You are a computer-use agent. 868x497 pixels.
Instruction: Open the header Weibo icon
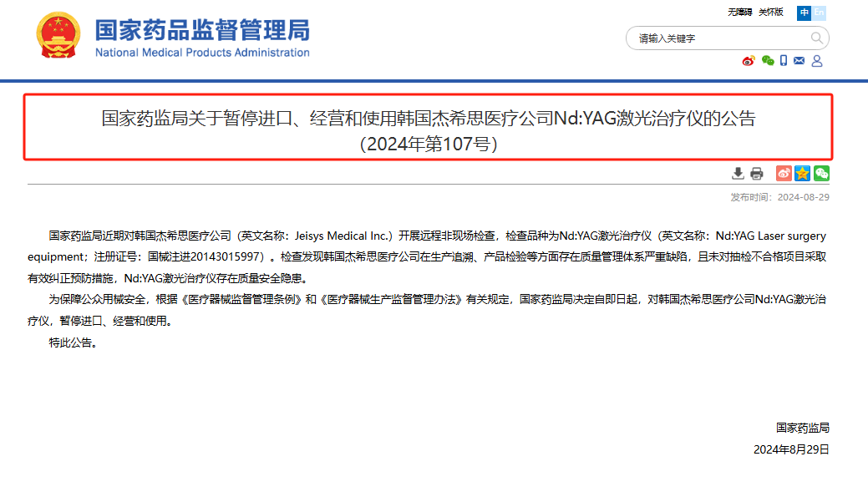pos(749,61)
